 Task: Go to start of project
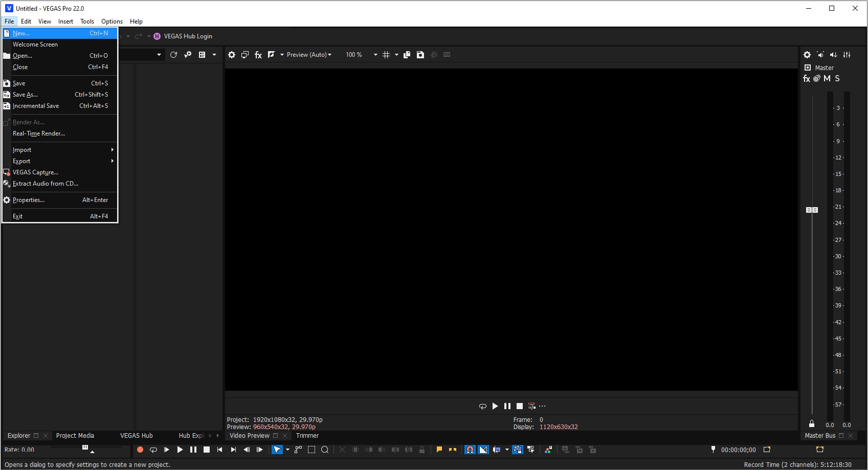coord(220,450)
